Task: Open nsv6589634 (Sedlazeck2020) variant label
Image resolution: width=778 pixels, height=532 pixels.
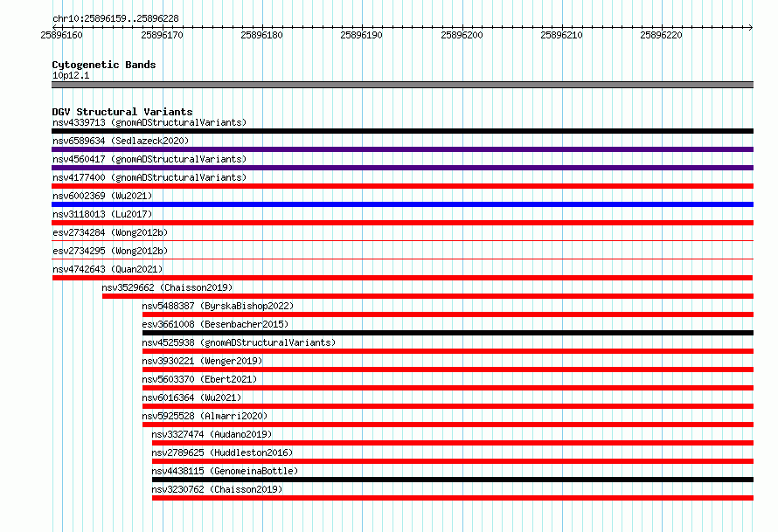Action: [121, 141]
